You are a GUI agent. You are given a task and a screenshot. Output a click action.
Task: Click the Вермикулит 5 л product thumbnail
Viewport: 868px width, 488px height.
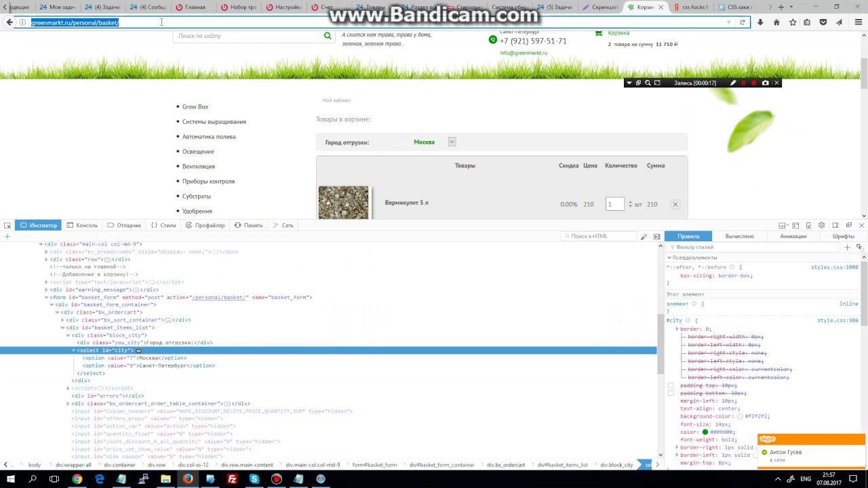click(344, 202)
